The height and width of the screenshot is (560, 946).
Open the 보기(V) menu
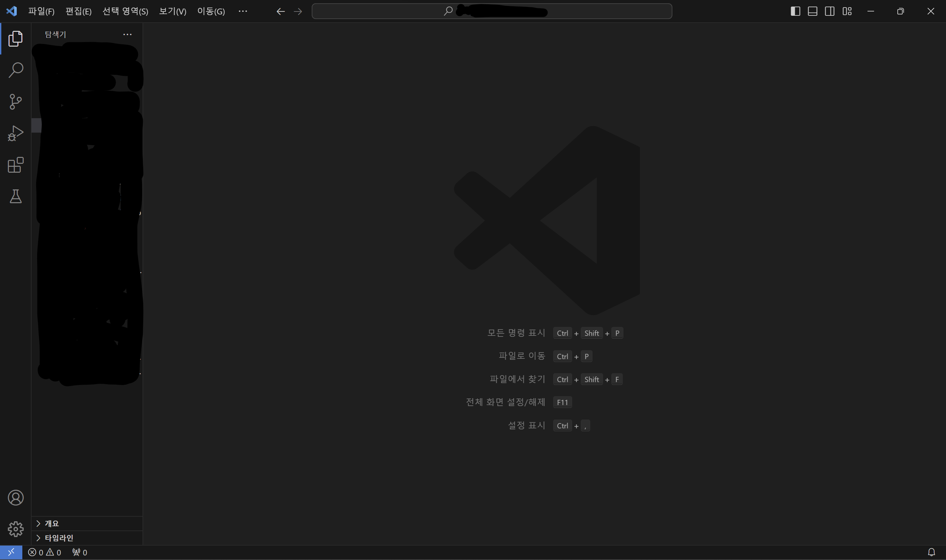172,11
